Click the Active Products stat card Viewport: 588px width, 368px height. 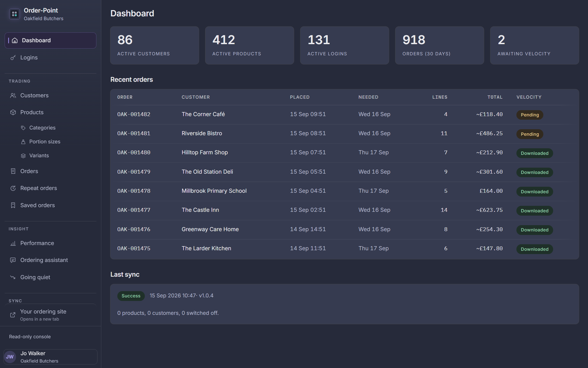[x=250, y=45]
